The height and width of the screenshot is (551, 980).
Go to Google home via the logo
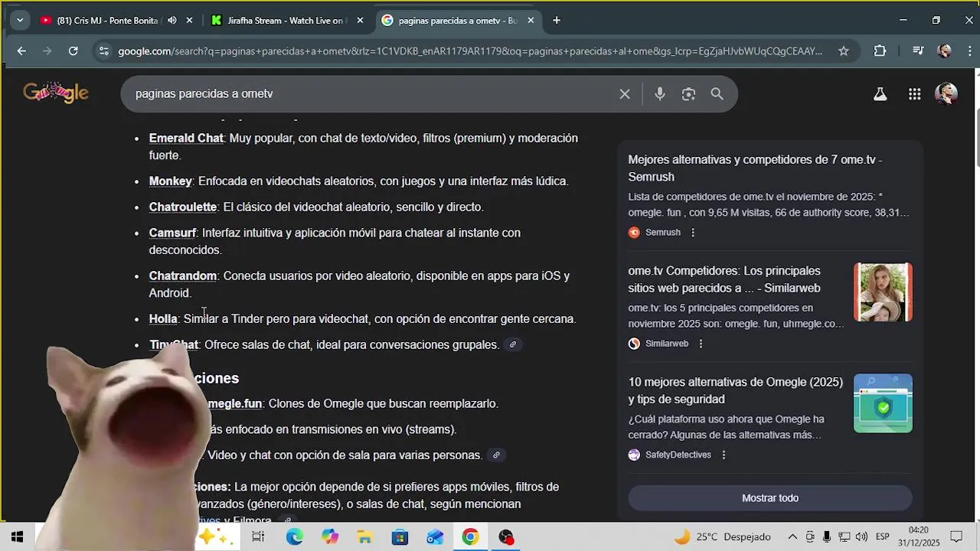[56, 93]
